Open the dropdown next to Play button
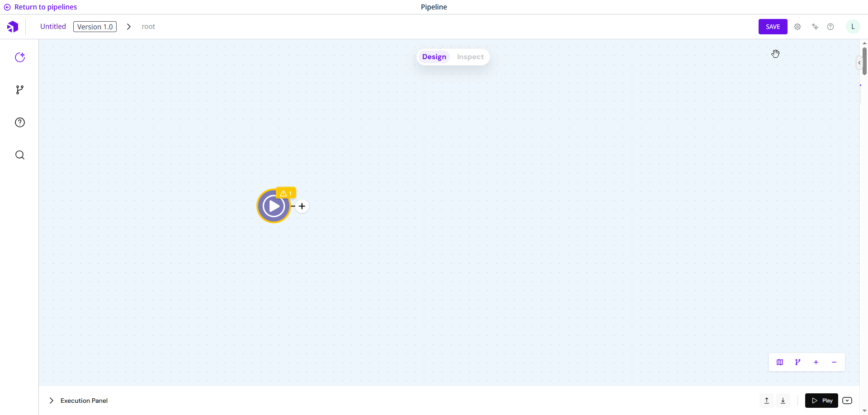Screen dimensions: 868x415 click(x=847, y=401)
